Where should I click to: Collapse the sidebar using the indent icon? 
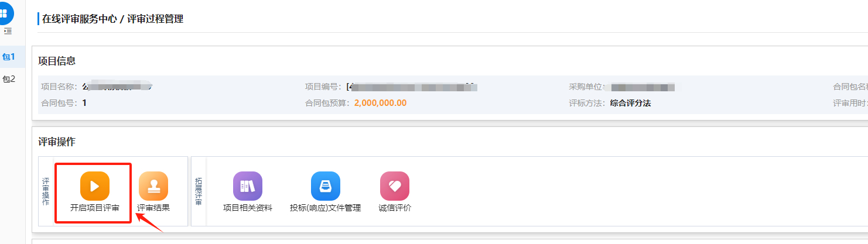tap(8, 31)
